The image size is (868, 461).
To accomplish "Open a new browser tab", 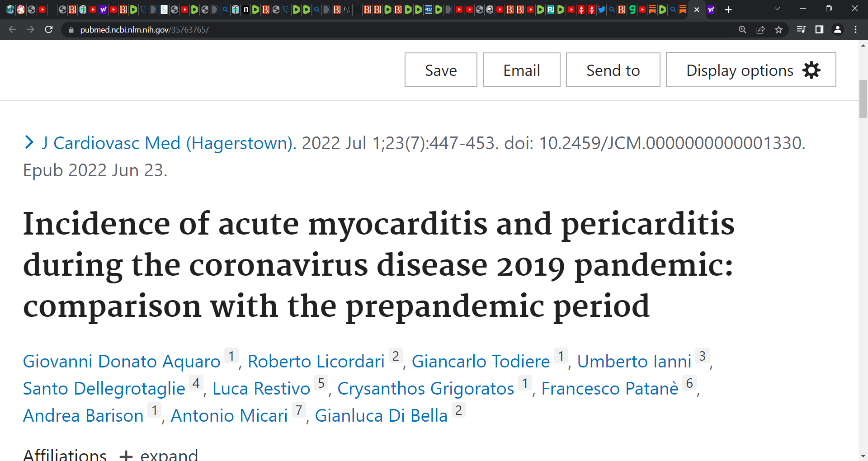I will coord(728,9).
